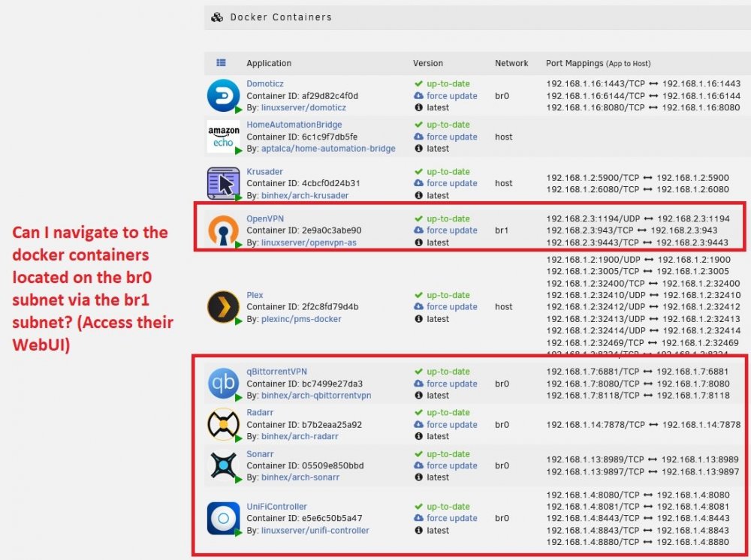Open the UniFiController application link

coord(276,507)
